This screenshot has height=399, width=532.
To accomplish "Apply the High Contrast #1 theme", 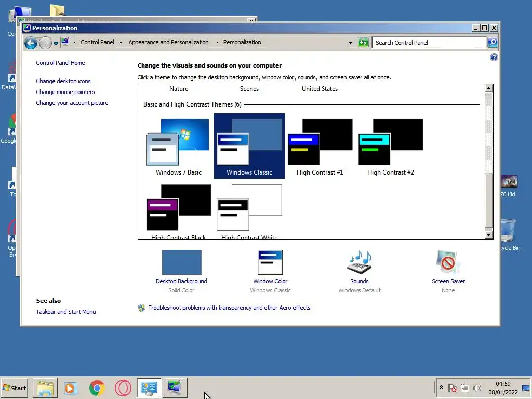I will pyautogui.click(x=320, y=146).
